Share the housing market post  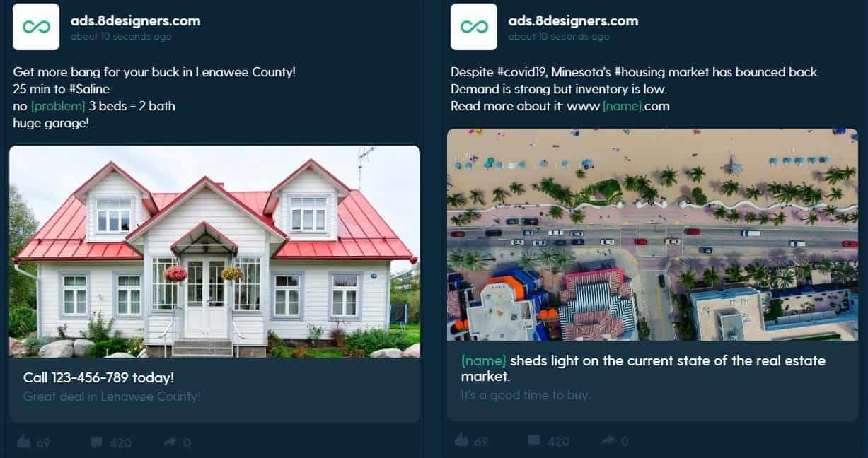pos(615,442)
